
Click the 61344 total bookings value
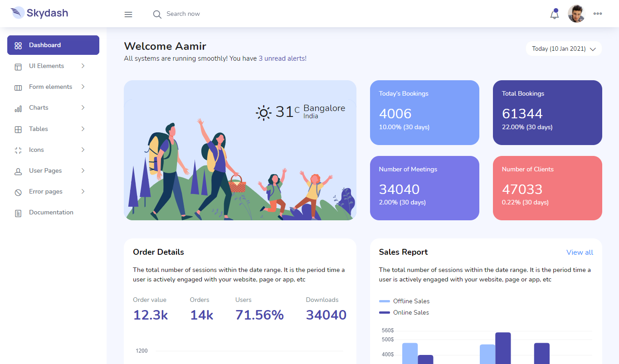[522, 113]
